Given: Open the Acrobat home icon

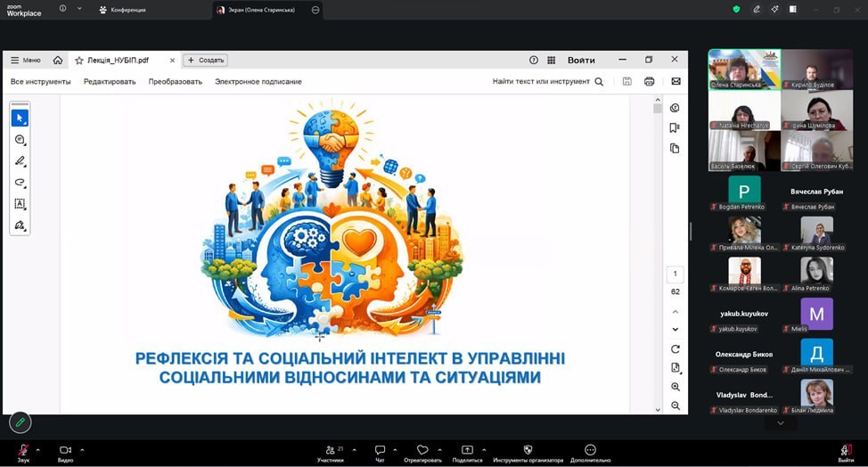Looking at the screenshot, I should (x=58, y=61).
